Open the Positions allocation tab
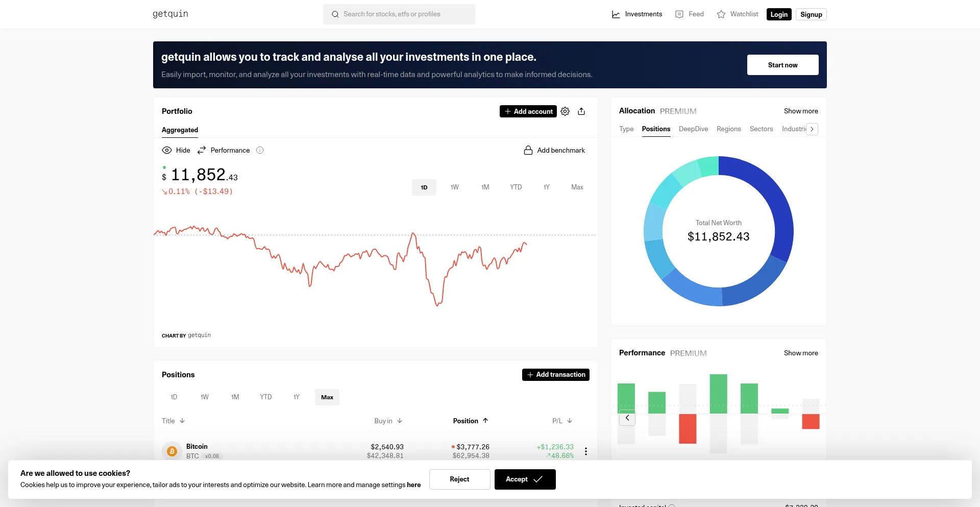 tap(656, 129)
